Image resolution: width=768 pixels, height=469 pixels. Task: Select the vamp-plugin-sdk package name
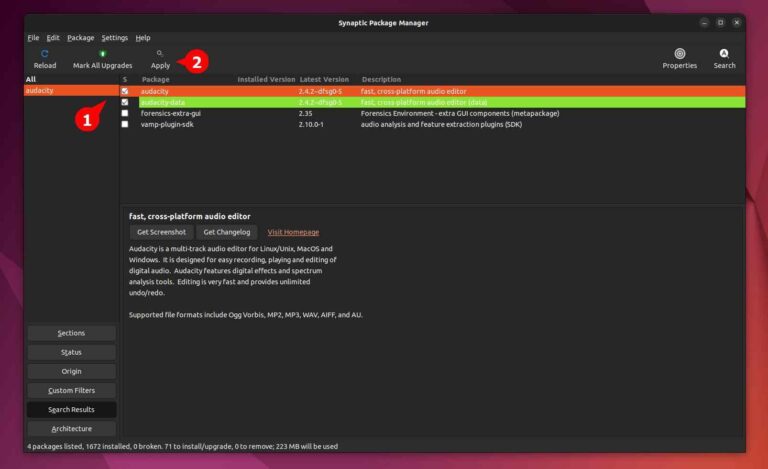(x=167, y=124)
